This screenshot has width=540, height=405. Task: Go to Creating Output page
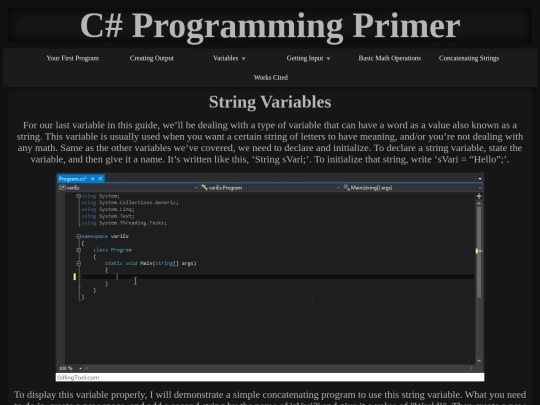152,58
